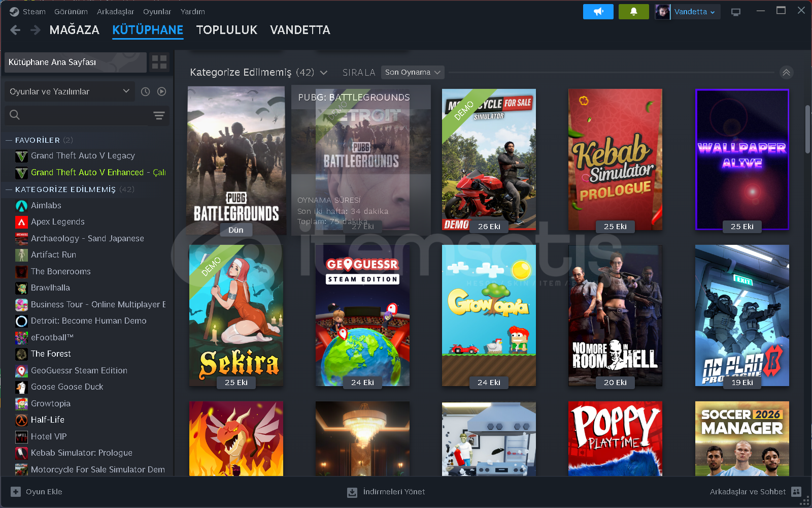Collapse the KATEGORİZE EDİLMEMİŞ sidebar category
Image resolution: width=812 pixels, height=508 pixels.
tap(9, 189)
